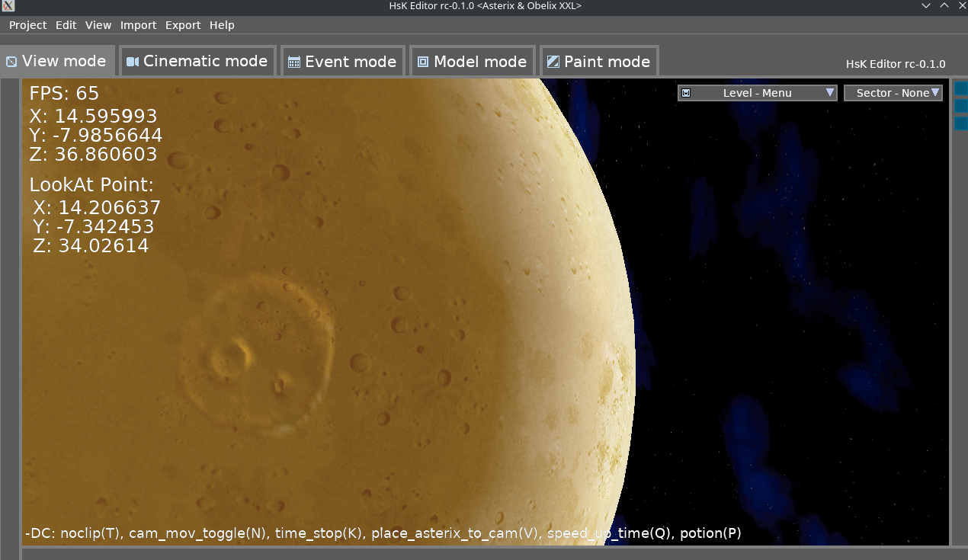Screen dimensions: 968x560
Task: Maximize the HsK Editor window
Action: (x=944, y=6)
